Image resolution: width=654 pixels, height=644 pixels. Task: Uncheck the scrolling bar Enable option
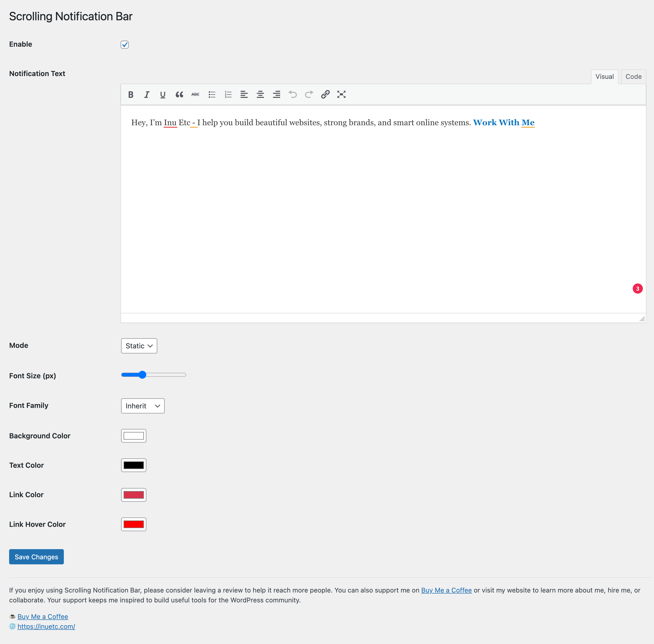124,44
